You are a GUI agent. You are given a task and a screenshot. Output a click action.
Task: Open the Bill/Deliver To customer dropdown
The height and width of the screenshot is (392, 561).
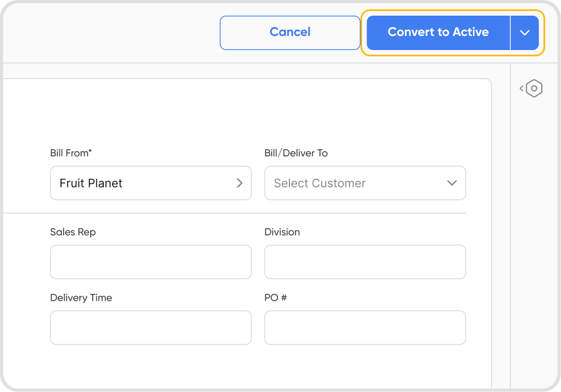(x=365, y=183)
